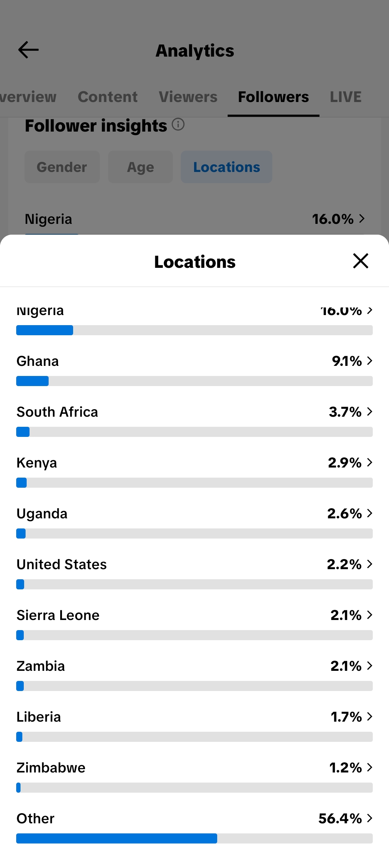The height and width of the screenshot is (868, 389).
Task: Tap the back arrow icon
Action: [x=28, y=50]
